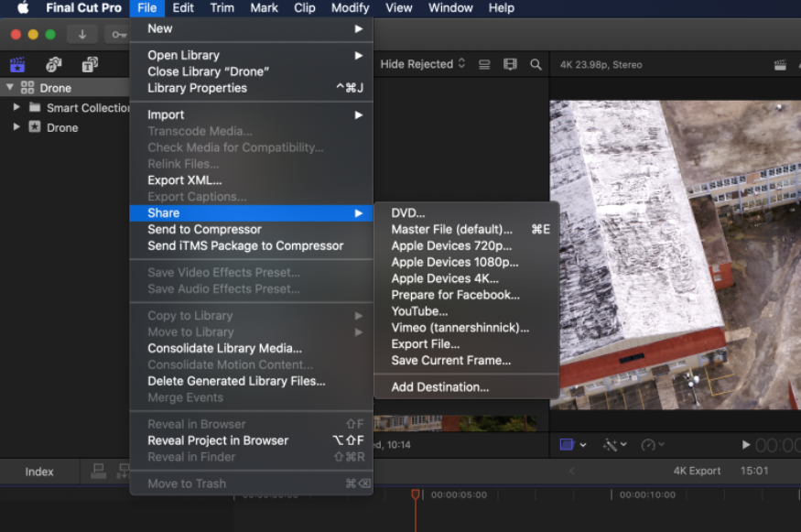The image size is (801, 532).
Task: Choose Export XML...
Action: 252,180
